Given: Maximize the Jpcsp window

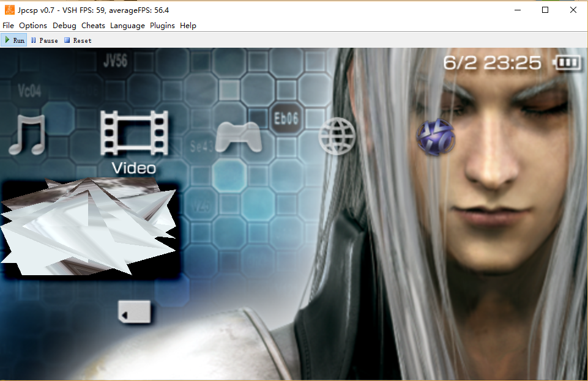Looking at the screenshot, I should click(x=545, y=10).
